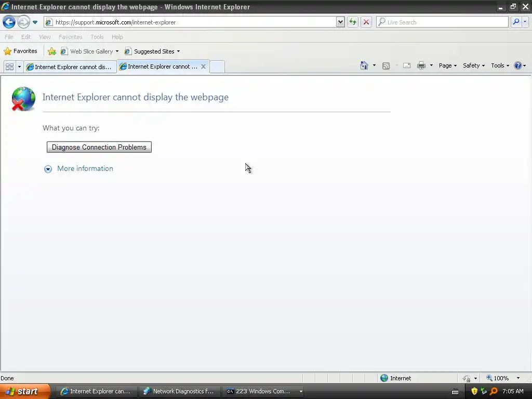
Task: Click the on-screen keyboard tray icon
Action: point(455,392)
